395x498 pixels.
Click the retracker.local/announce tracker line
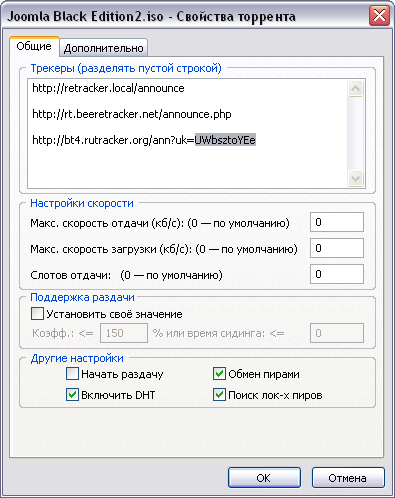pos(108,88)
